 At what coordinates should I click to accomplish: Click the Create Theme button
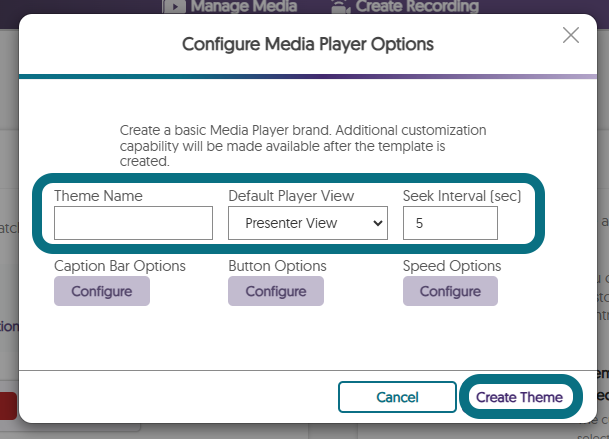520,397
